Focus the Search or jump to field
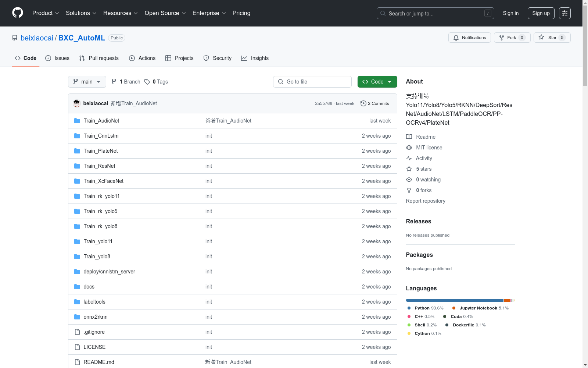 (435, 13)
